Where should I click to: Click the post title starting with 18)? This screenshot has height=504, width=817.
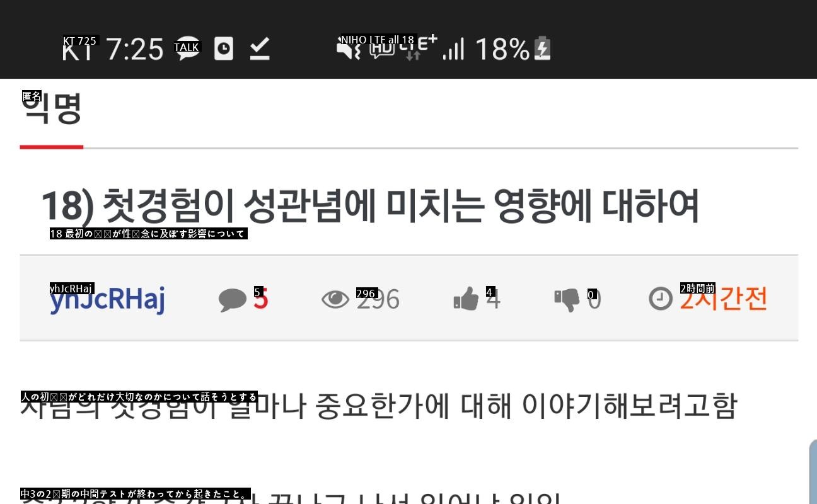point(370,205)
